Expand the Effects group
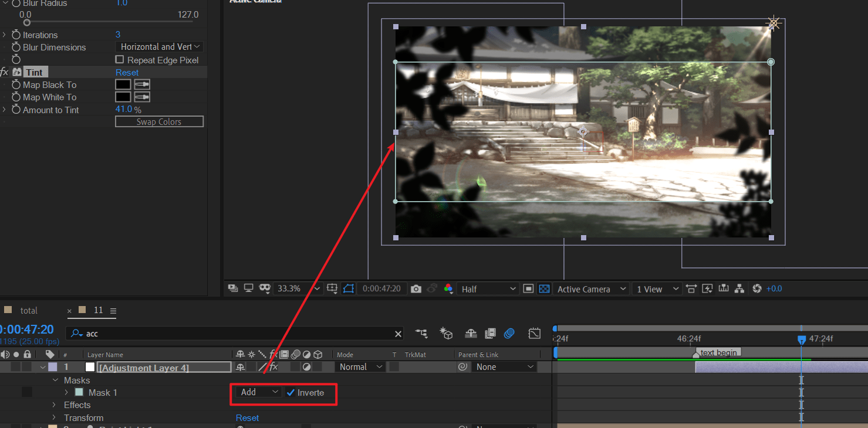The width and height of the screenshot is (868, 428). (54, 405)
